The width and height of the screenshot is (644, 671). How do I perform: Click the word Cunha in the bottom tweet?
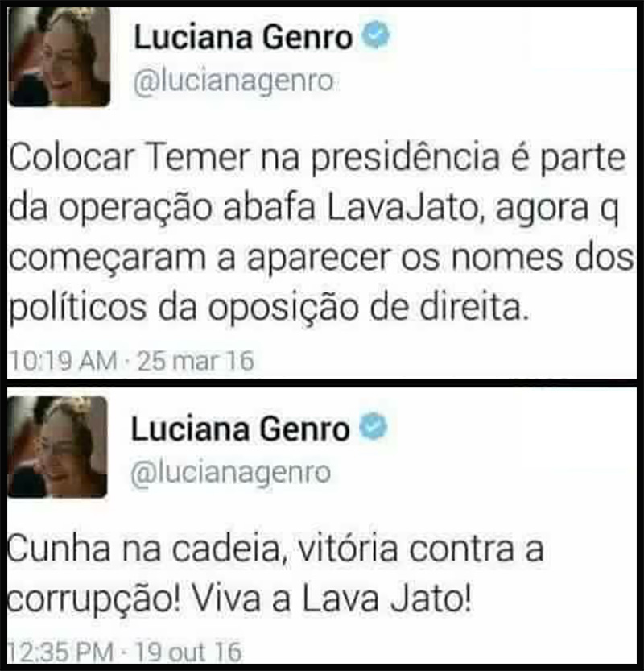(x=59, y=549)
